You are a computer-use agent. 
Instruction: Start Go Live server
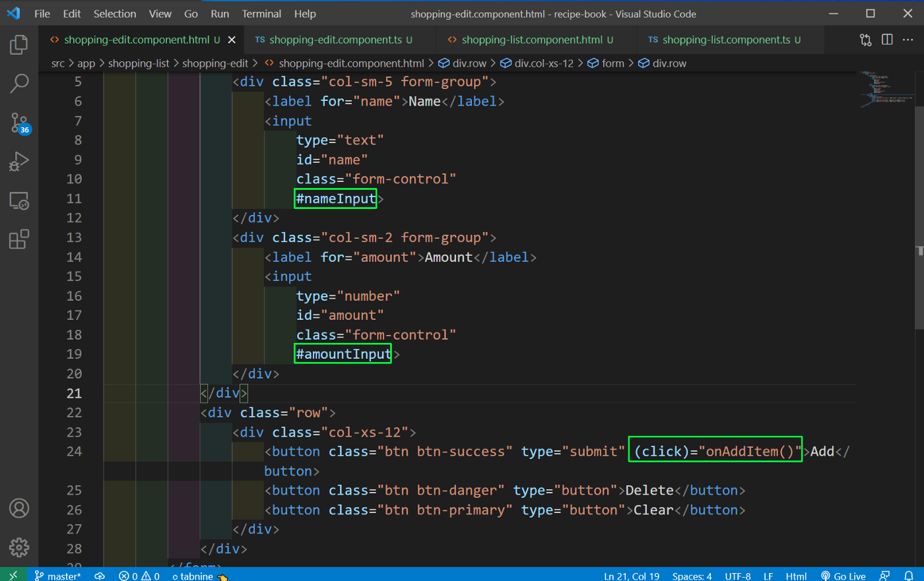[843, 576]
